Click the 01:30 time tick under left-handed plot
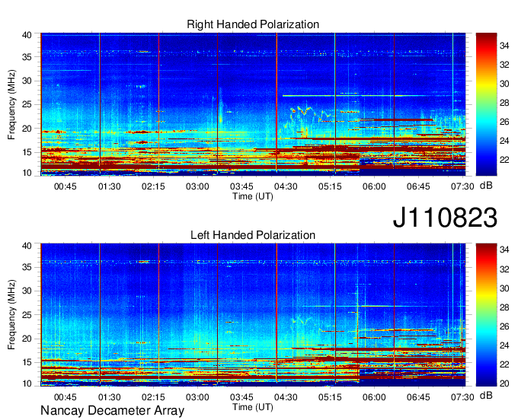 coord(110,397)
